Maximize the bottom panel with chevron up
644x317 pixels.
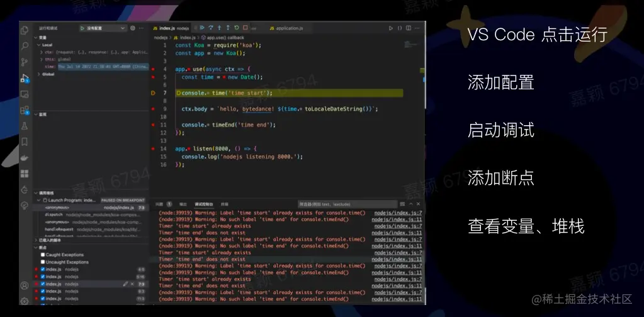[x=410, y=204]
